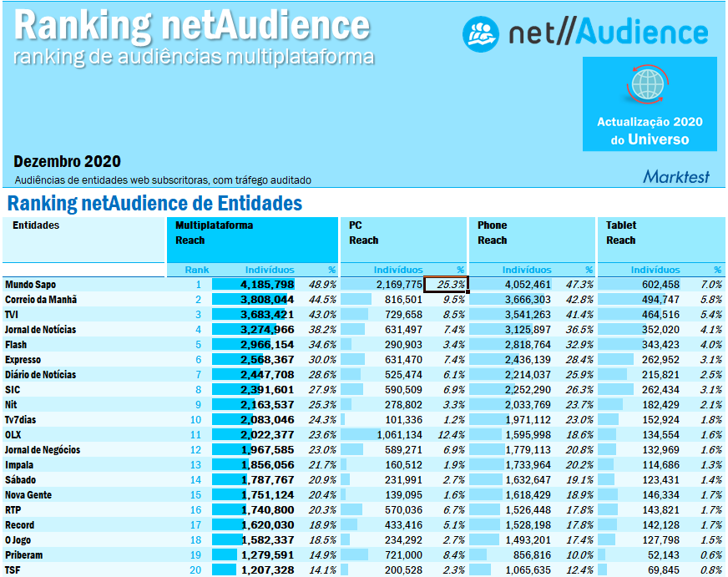Click the Entidades header cell
The width and height of the screenshot is (728, 577).
(x=83, y=225)
